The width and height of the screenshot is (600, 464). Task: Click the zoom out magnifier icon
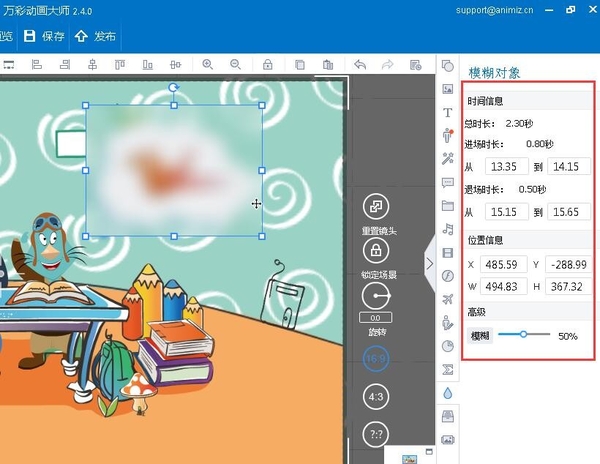pos(237,65)
